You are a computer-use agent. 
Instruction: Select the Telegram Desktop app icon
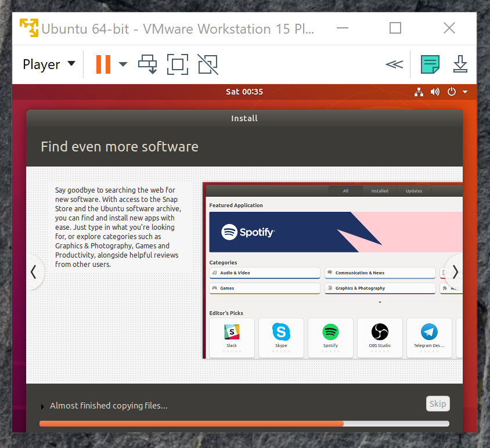click(430, 337)
